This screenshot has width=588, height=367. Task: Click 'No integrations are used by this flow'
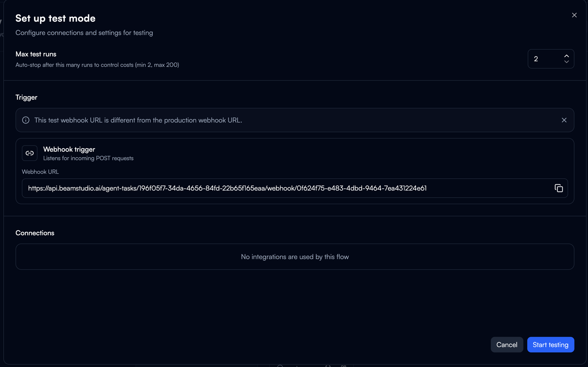point(295,257)
